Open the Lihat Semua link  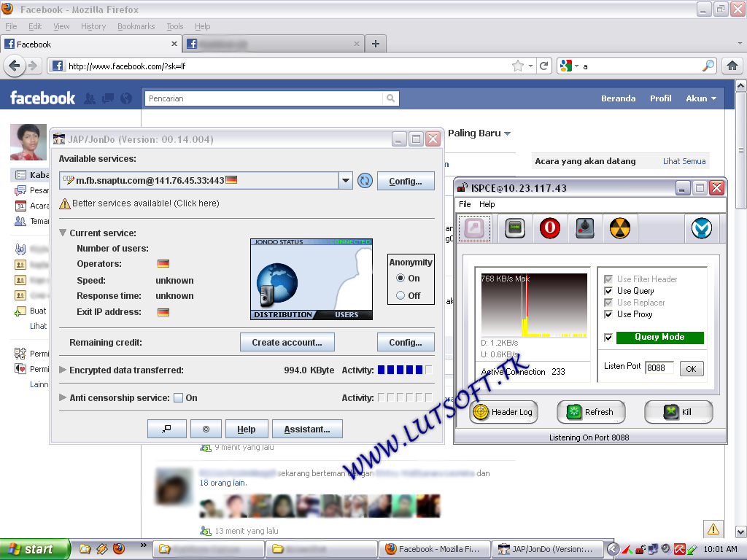pyautogui.click(x=684, y=161)
